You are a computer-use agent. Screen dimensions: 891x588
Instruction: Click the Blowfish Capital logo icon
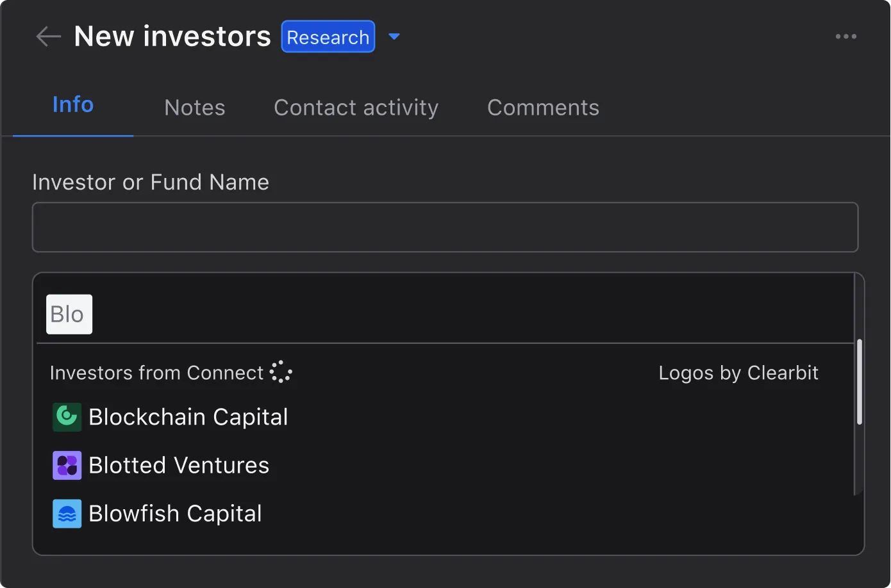click(x=67, y=514)
